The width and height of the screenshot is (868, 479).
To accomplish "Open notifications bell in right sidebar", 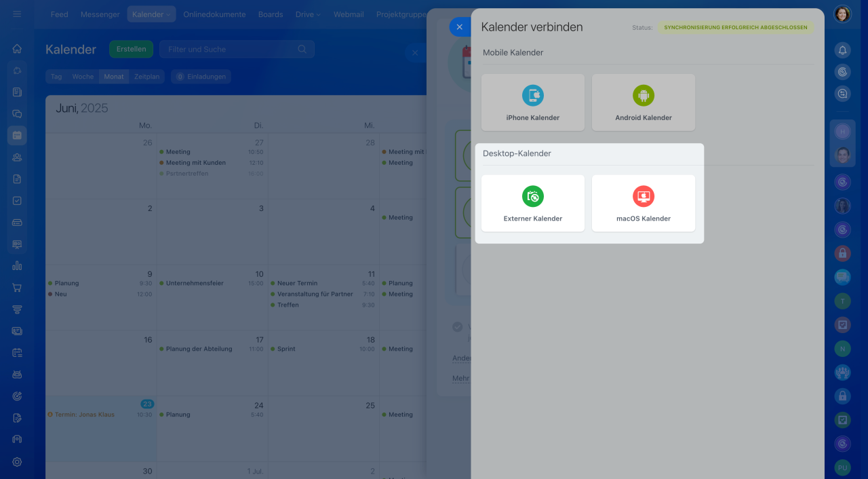I will [x=842, y=50].
